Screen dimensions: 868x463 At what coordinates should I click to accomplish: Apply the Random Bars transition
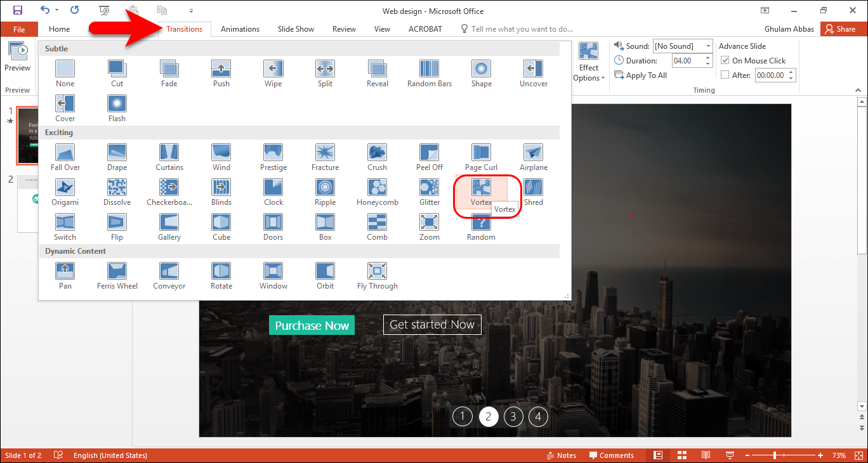click(x=430, y=74)
